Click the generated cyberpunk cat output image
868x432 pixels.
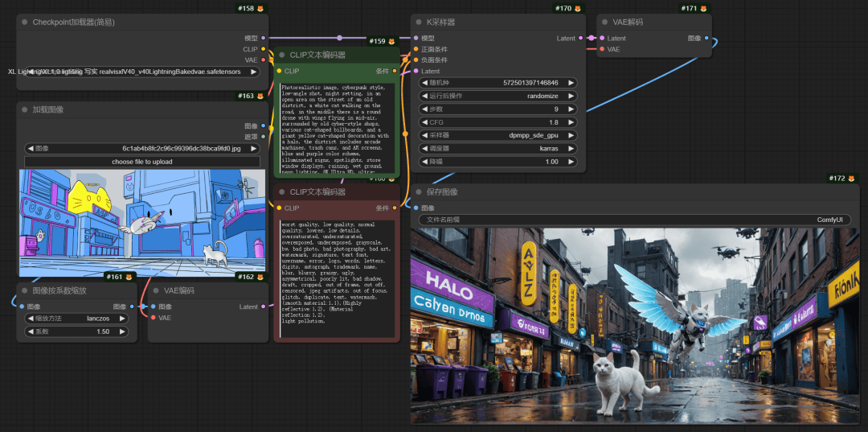634,324
